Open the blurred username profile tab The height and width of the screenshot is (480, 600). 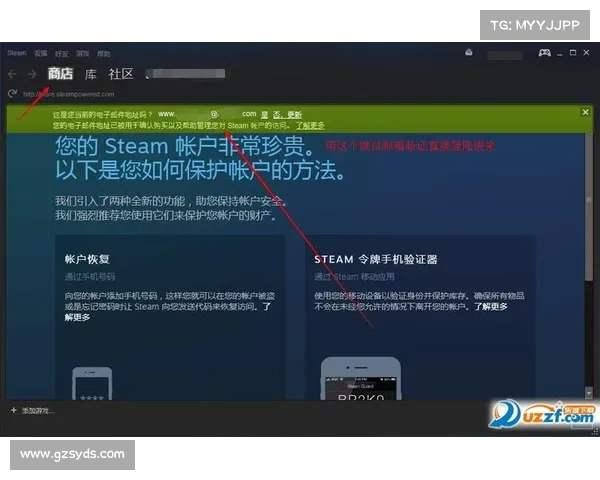tap(186, 73)
